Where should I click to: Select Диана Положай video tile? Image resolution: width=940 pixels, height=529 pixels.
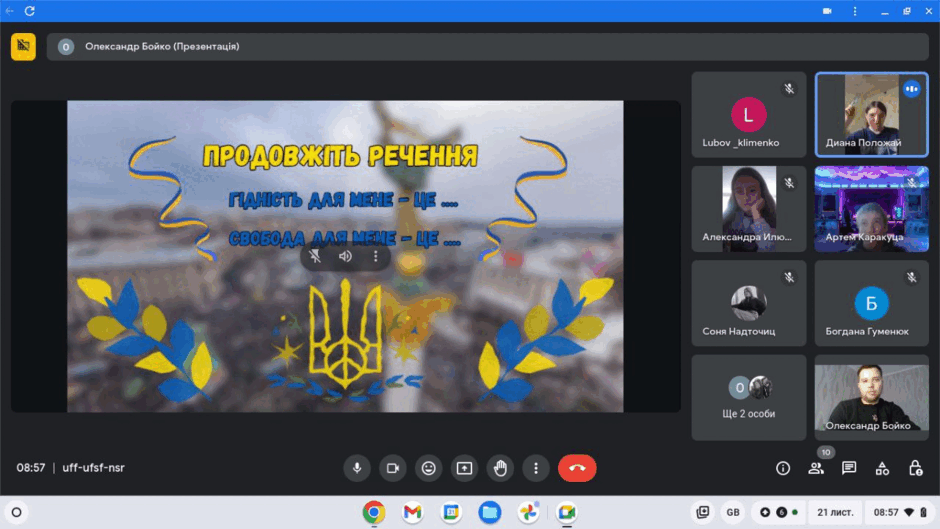[x=872, y=115]
